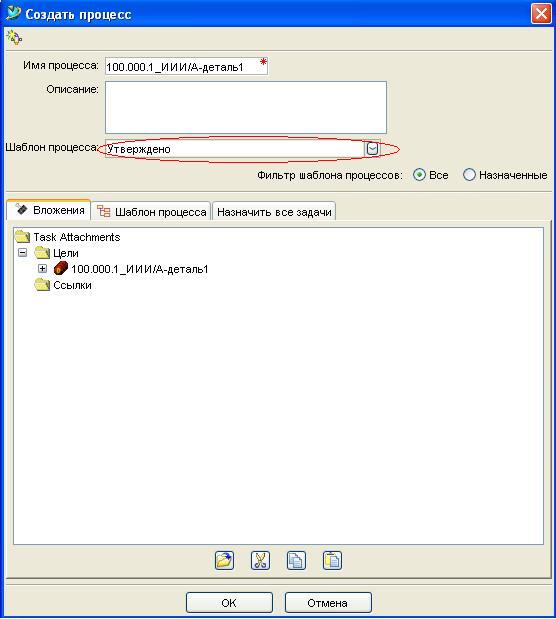Click the Описание label
Viewport: 556px width, 619px height.
pos(72,89)
